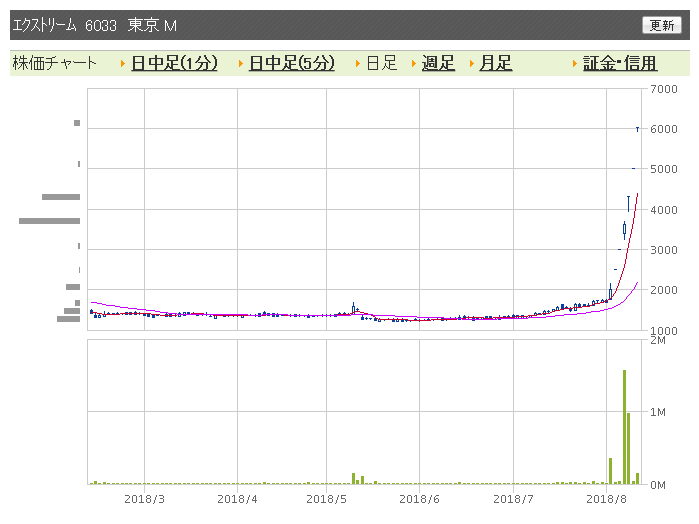Click the 2018/7 date axis label

513,499
